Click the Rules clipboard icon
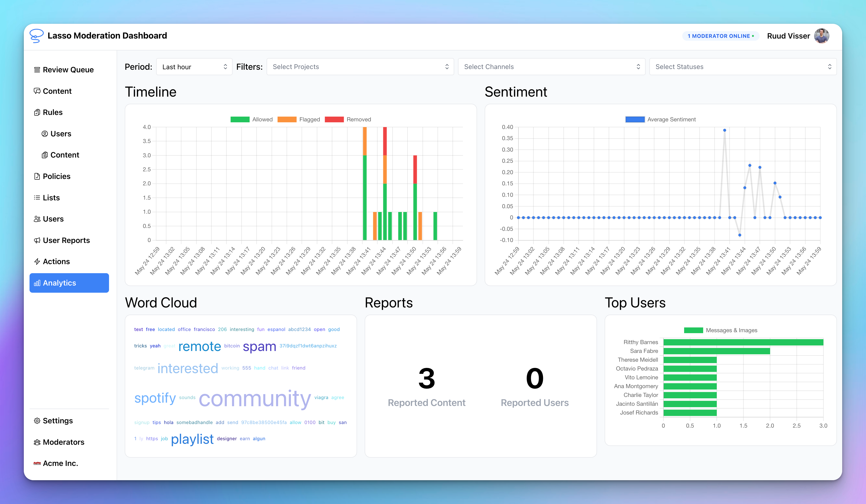The height and width of the screenshot is (504, 866). point(37,112)
